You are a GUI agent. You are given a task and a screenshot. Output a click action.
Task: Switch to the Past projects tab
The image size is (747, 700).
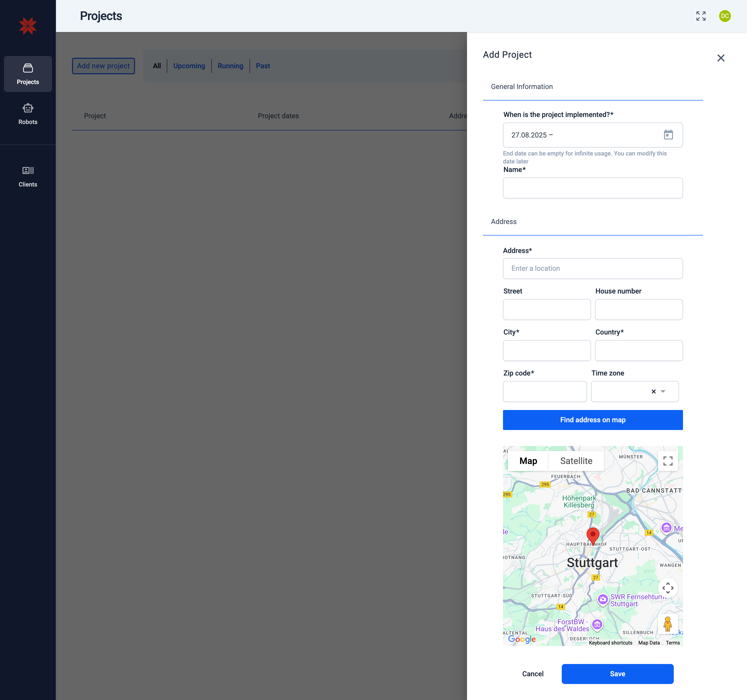[x=263, y=66]
